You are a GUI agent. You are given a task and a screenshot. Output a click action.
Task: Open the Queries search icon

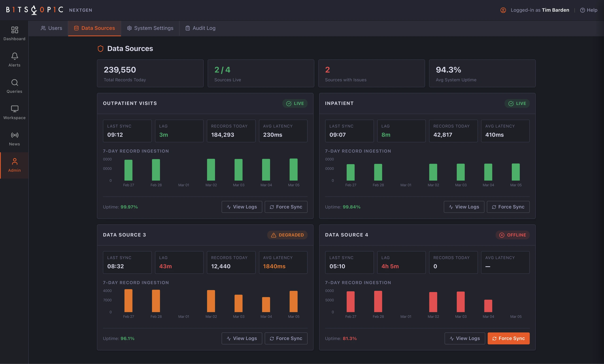click(14, 82)
